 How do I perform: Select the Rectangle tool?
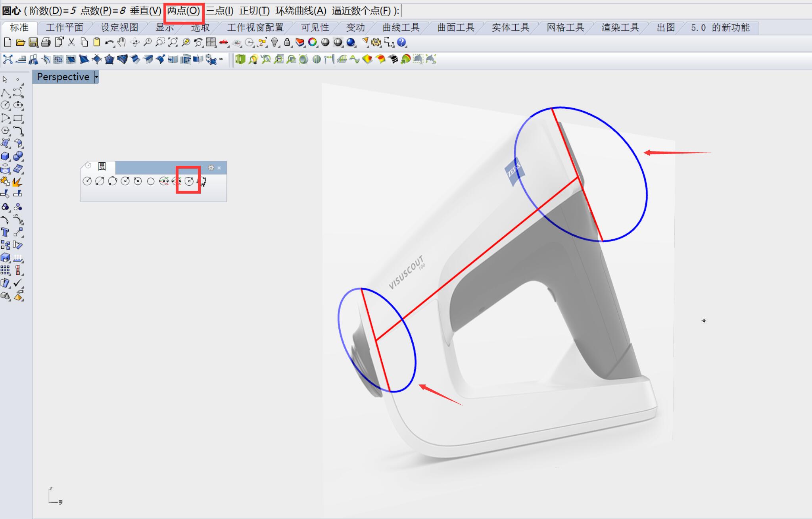[18, 118]
